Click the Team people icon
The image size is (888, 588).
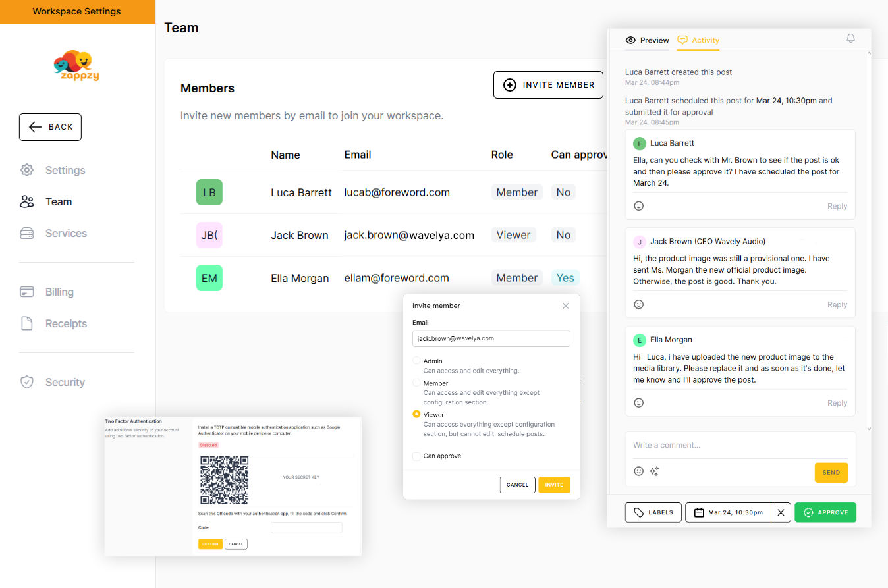27,201
